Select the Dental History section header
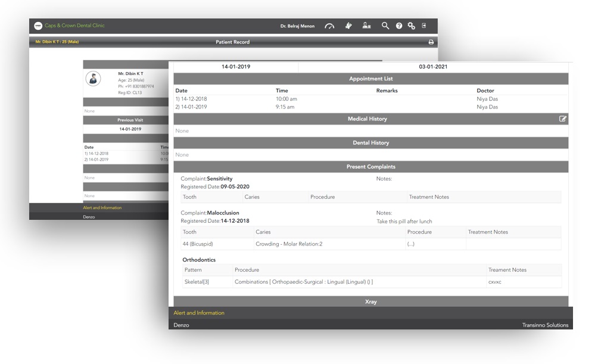601x364 pixels. 370,143
